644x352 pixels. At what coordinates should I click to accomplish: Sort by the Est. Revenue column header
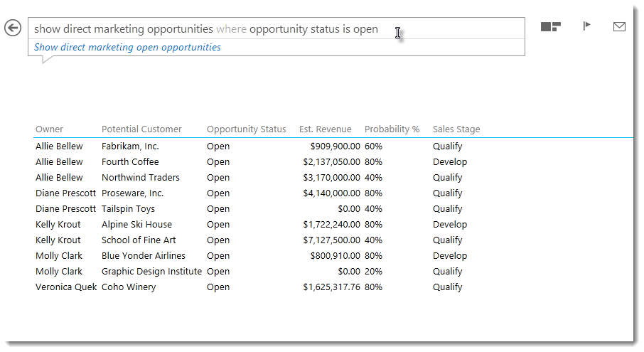click(326, 129)
